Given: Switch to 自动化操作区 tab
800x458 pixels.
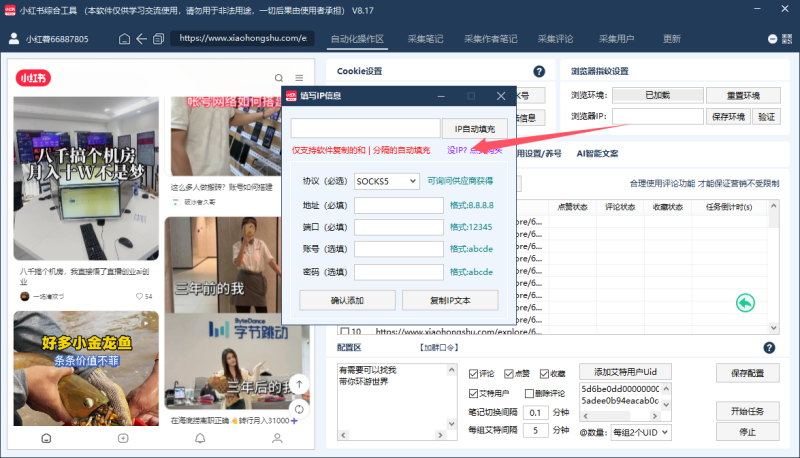Looking at the screenshot, I should point(357,39).
